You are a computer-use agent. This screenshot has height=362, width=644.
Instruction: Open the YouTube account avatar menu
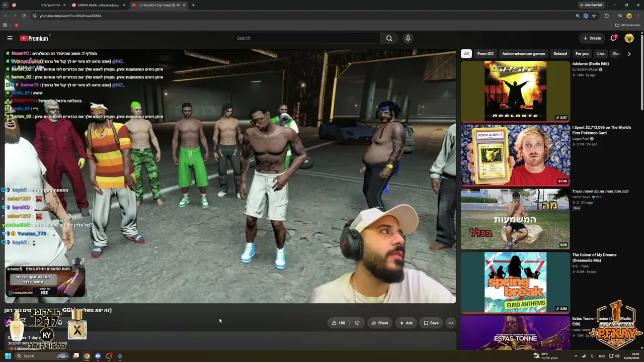click(x=629, y=38)
